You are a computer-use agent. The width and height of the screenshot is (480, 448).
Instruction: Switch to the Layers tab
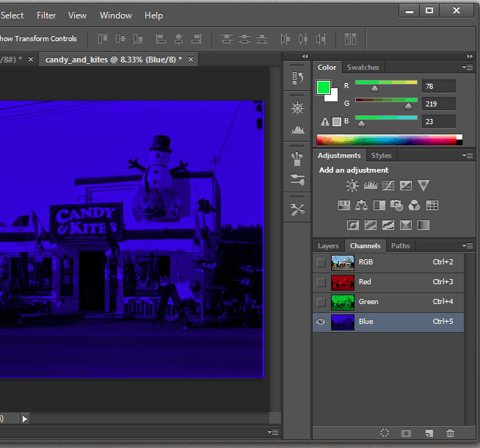[328, 246]
